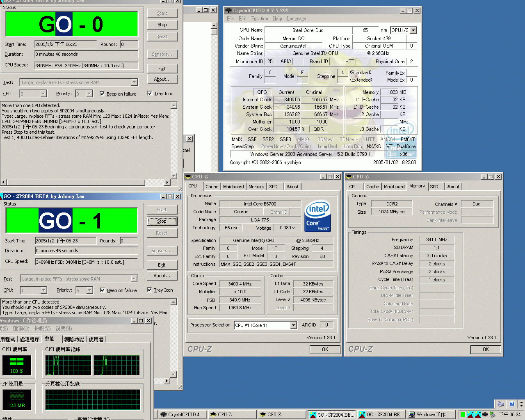Expand the CPU1/2 dropdown in CrystalCPUID
The width and height of the screenshot is (525, 420).
(x=413, y=30)
